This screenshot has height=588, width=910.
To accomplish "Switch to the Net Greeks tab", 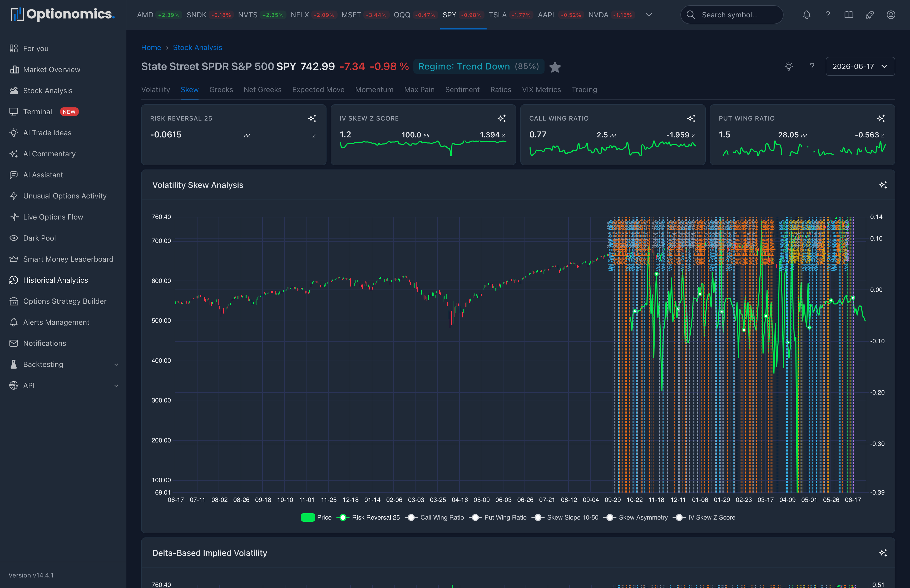I will point(262,90).
